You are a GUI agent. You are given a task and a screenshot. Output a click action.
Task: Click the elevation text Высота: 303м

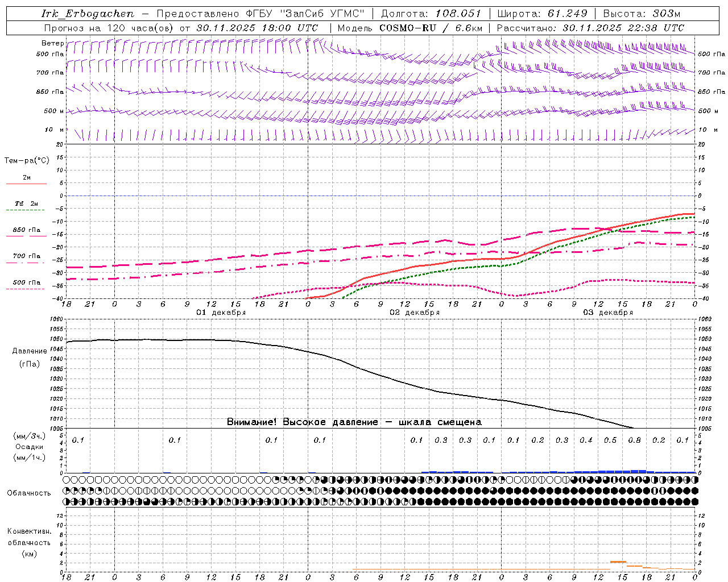(641, 14)
